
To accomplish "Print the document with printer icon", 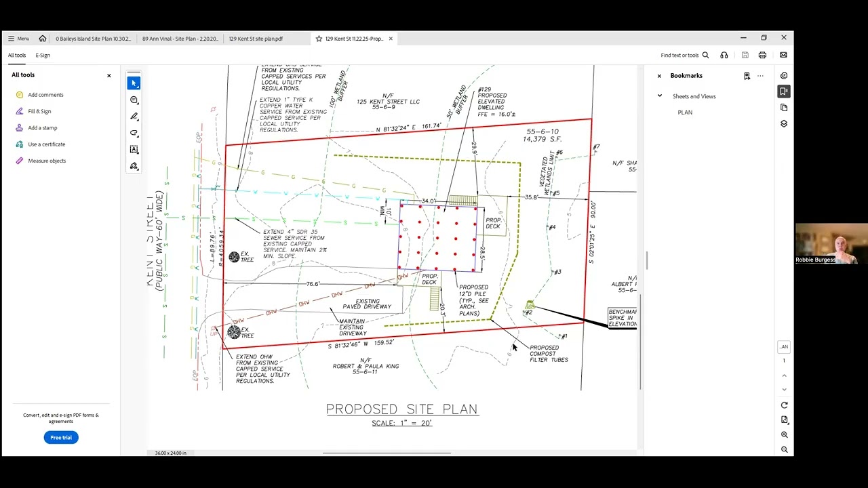I will tap(762, 55).
